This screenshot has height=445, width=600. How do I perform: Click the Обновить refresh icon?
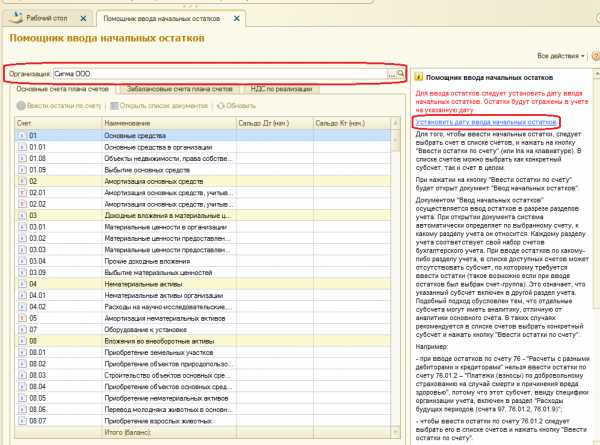(220, 105)
